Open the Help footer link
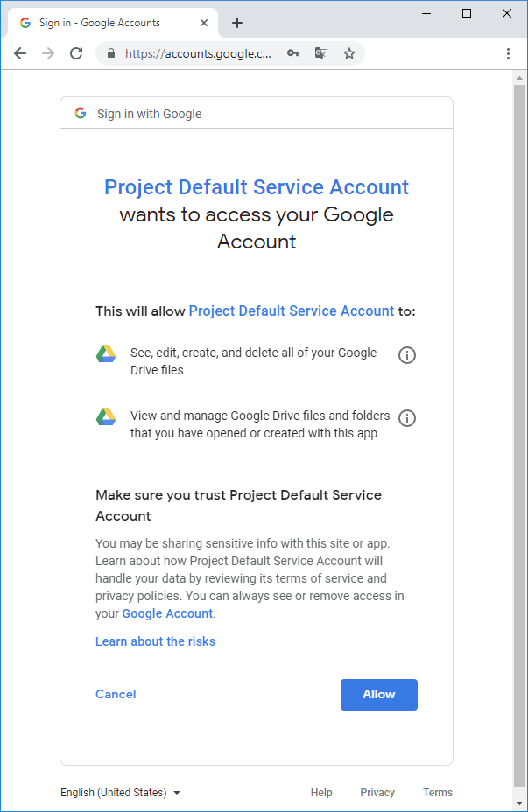The image size is (528, 812). pyautogui.click(x=321, y=793)
